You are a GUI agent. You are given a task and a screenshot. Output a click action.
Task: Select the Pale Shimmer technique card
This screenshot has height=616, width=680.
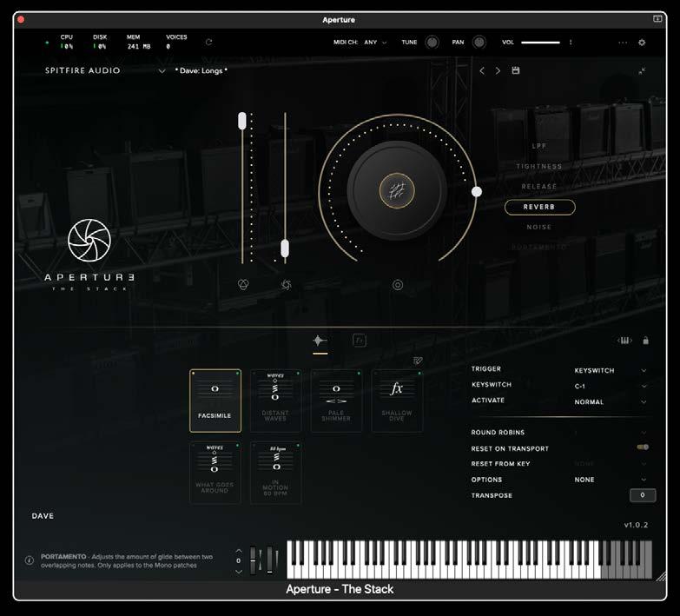point(337,401)
